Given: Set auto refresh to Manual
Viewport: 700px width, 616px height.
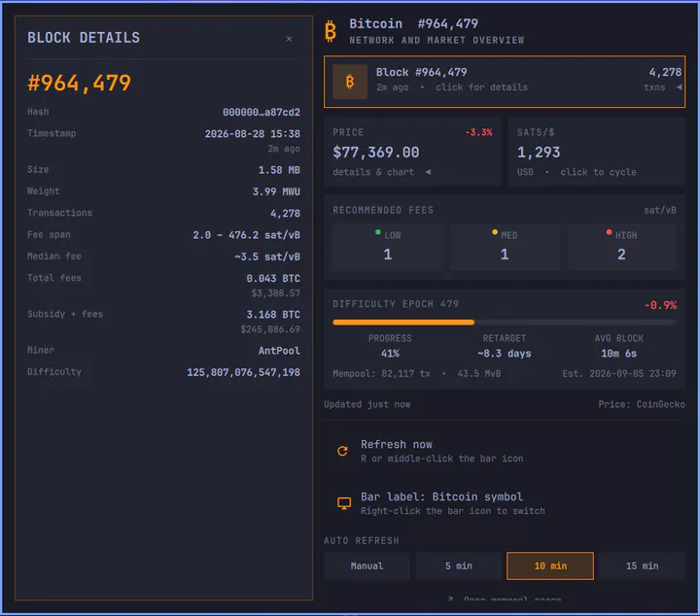Looking at the screenshot, I should click(367, 565).
